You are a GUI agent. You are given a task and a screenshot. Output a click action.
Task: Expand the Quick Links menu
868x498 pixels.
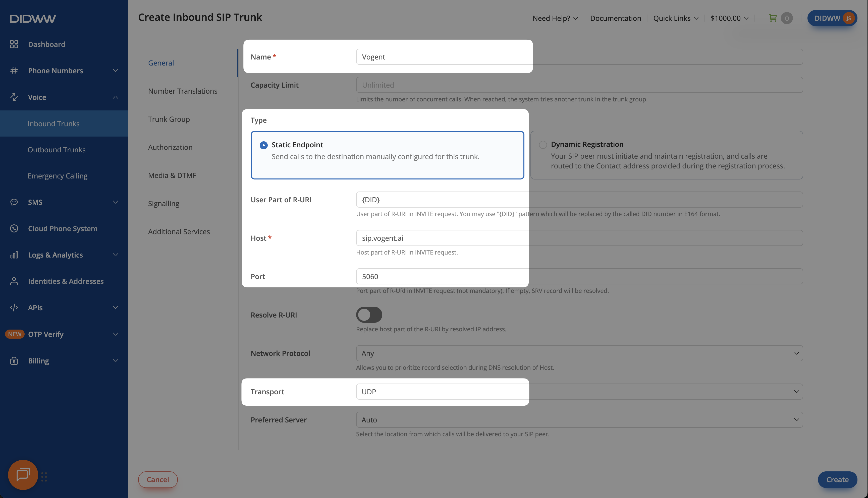point(676,18)
